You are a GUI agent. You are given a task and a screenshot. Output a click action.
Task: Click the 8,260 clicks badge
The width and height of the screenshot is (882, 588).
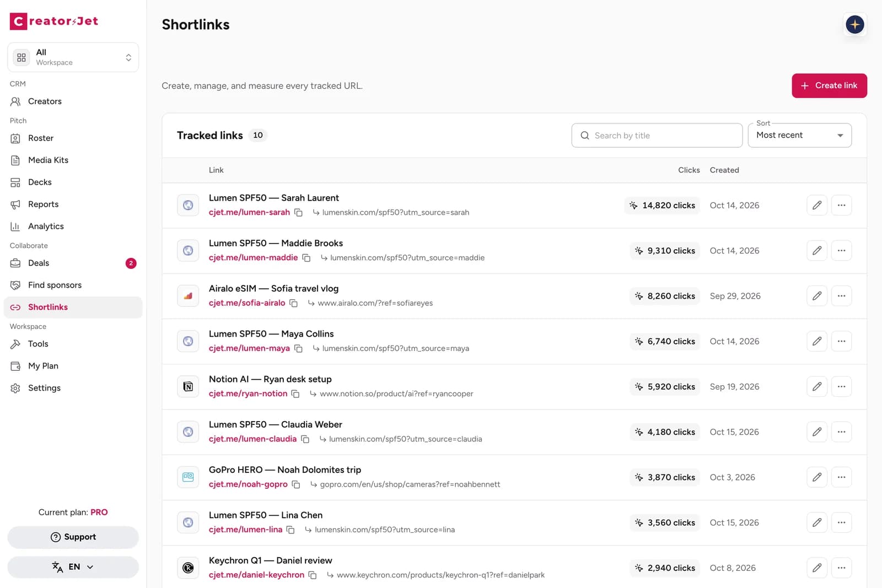click(x=665, y=296)
